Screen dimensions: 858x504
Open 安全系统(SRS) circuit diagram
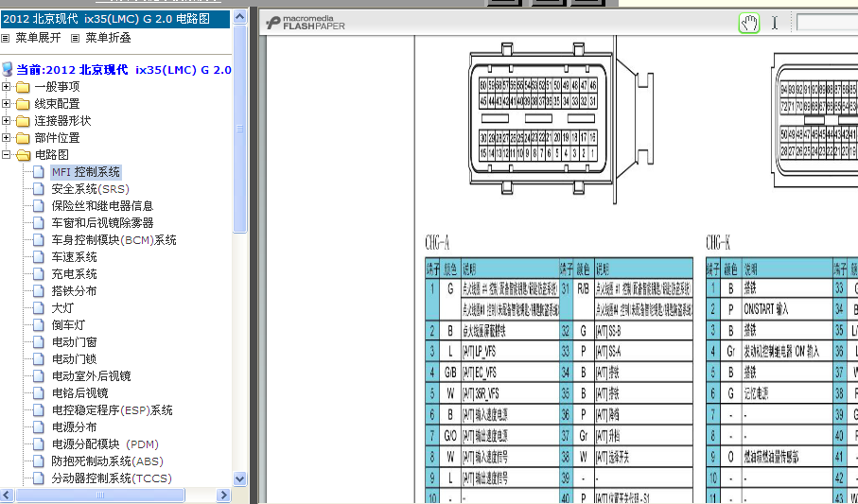[x=90, y=189]
